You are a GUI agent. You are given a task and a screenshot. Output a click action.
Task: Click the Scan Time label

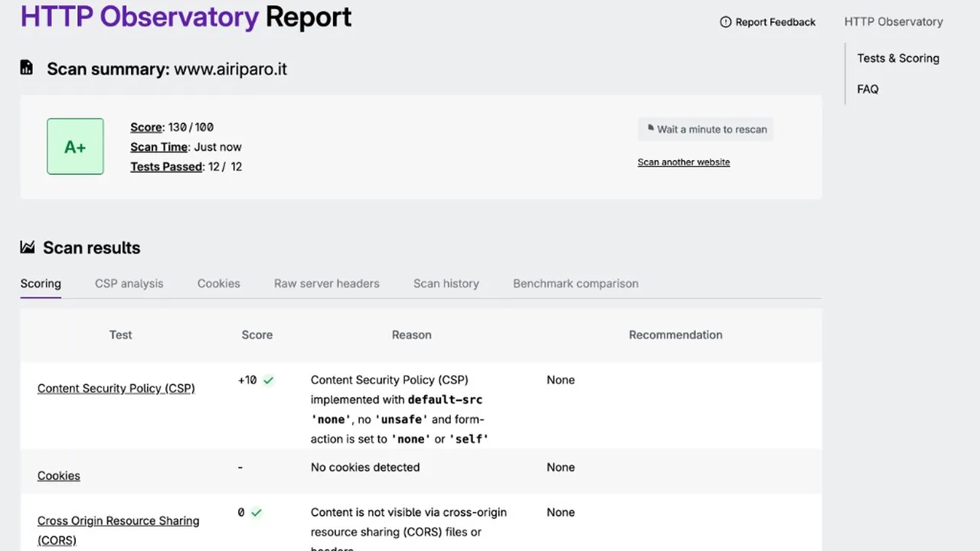coord(158,147)
